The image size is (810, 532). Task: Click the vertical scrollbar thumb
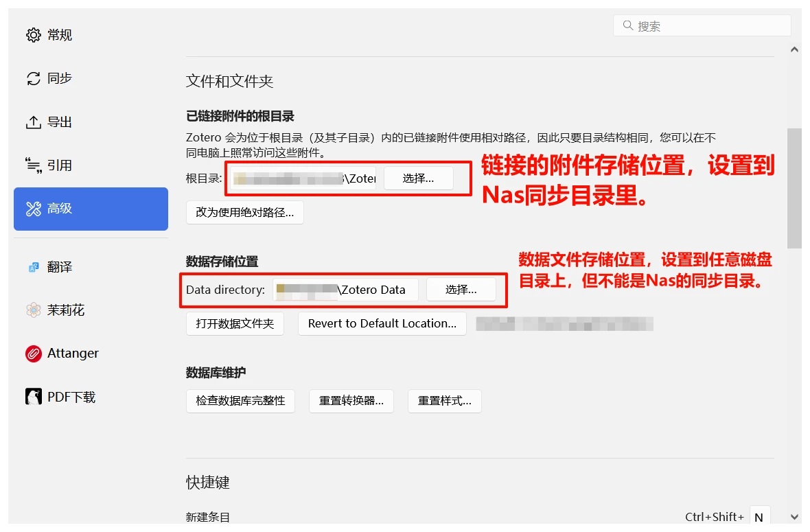pos(794,189)
